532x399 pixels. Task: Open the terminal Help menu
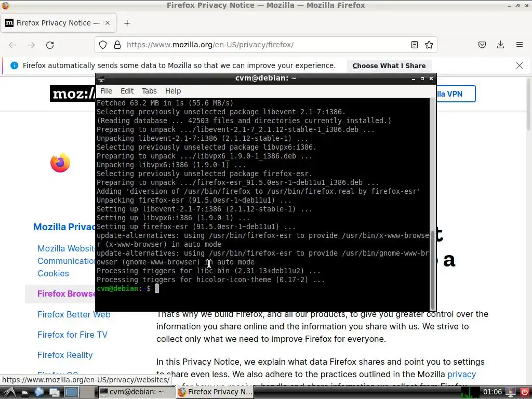point(173,91)
